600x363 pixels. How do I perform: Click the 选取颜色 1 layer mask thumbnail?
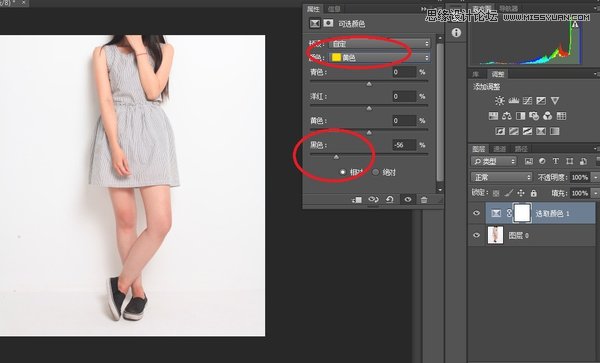[x=522, y=213]
